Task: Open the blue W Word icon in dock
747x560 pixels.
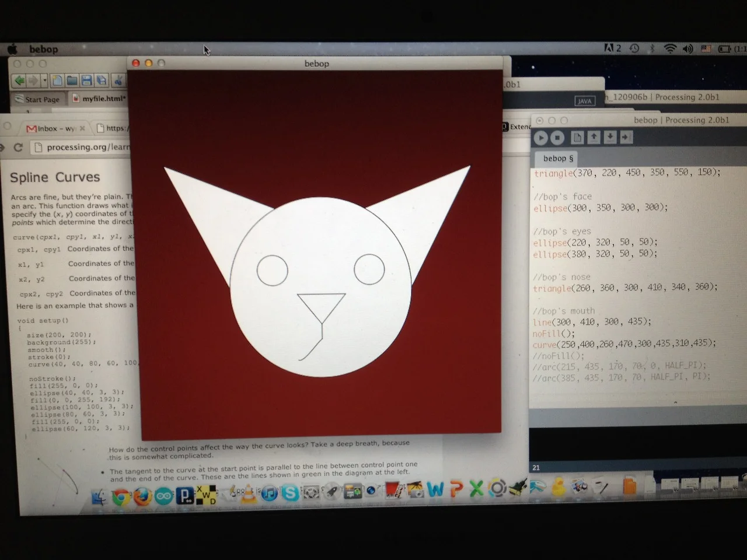Action: pos(435,489)
